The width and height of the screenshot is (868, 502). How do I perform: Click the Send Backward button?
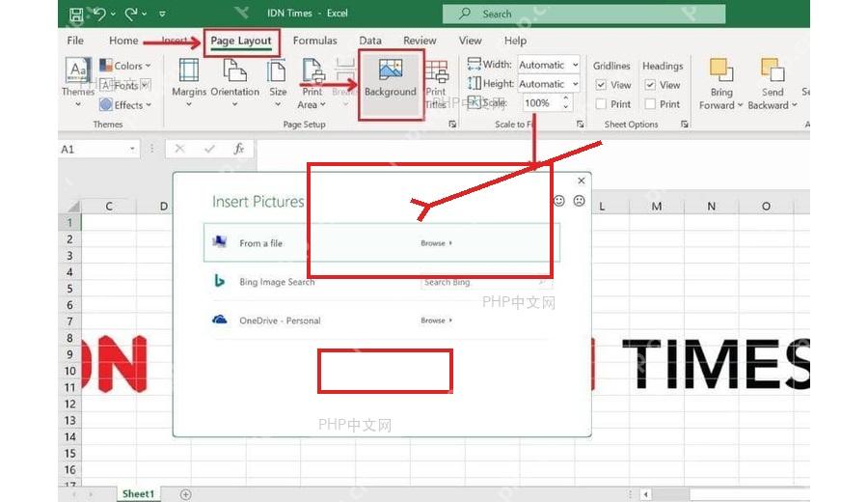pyautogui.click(x=773, y=83)
